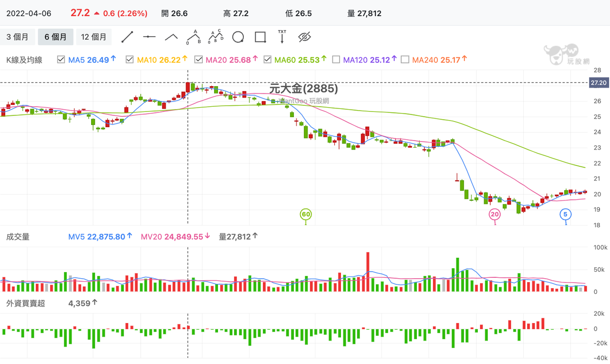Select the trend line drawing tool

pos(127,37)
